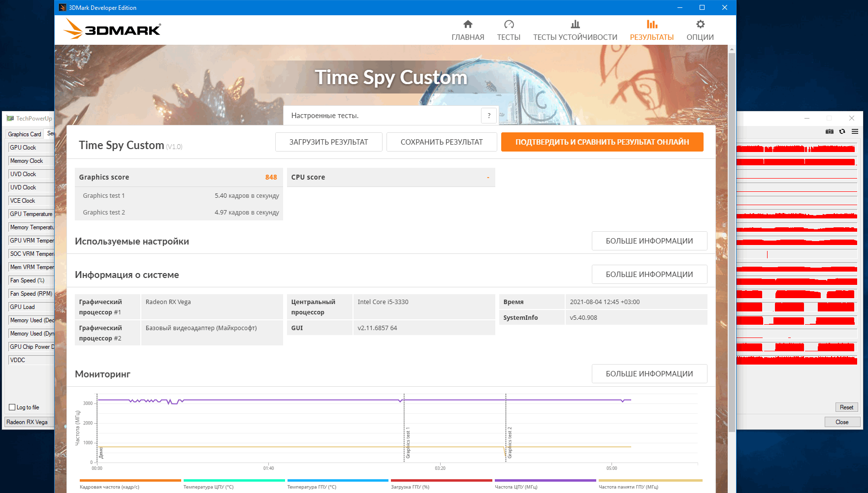Toggle Частота ЦПУ (МГц) purple legend
Viewport: 868px width, 493px height.
point(546,484)
